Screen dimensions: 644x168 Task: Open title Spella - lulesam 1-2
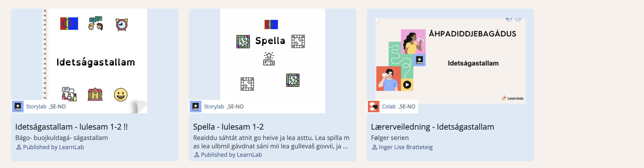click(x=228, y=127)
